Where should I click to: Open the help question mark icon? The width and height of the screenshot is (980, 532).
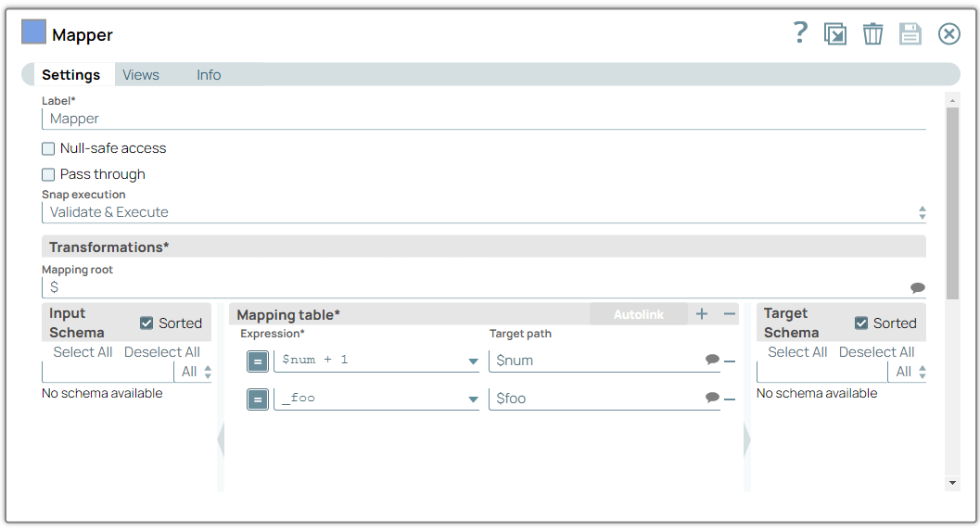click(x=800, y=33)
